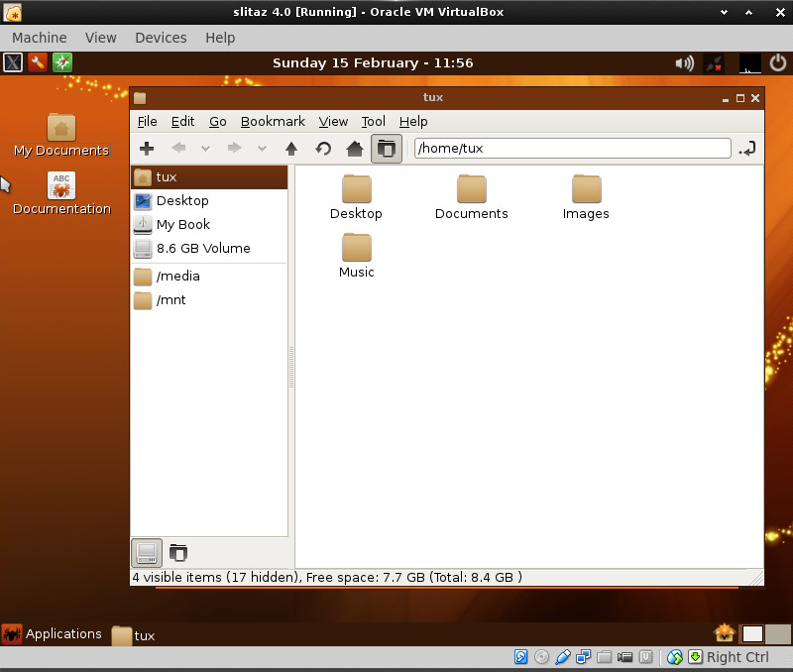Click the power icon at the top right

pyautogui.click(x=777, y=62)
